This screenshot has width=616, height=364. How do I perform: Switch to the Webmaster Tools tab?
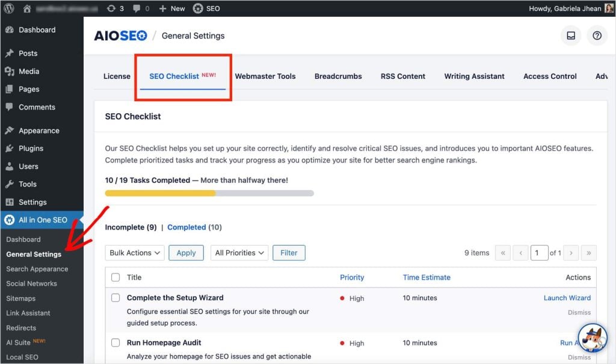[265, 76]
